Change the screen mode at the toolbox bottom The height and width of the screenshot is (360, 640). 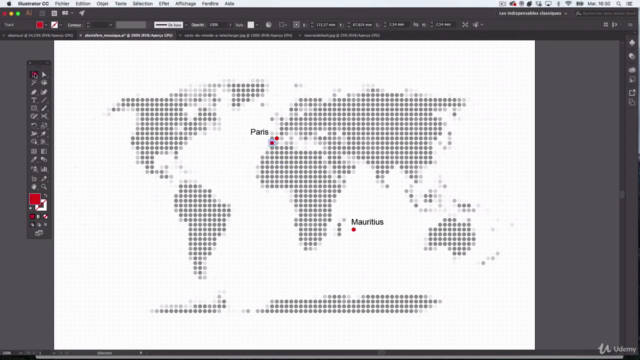click(39, 233)
